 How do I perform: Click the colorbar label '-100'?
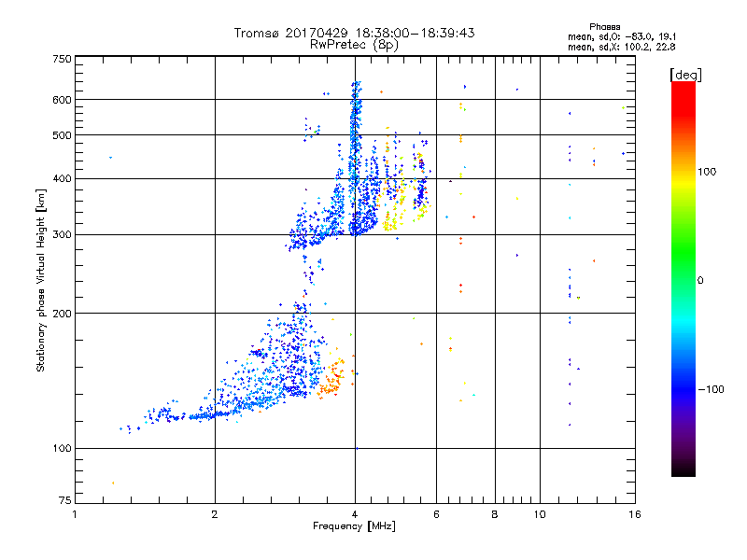(x=711, y=389)
